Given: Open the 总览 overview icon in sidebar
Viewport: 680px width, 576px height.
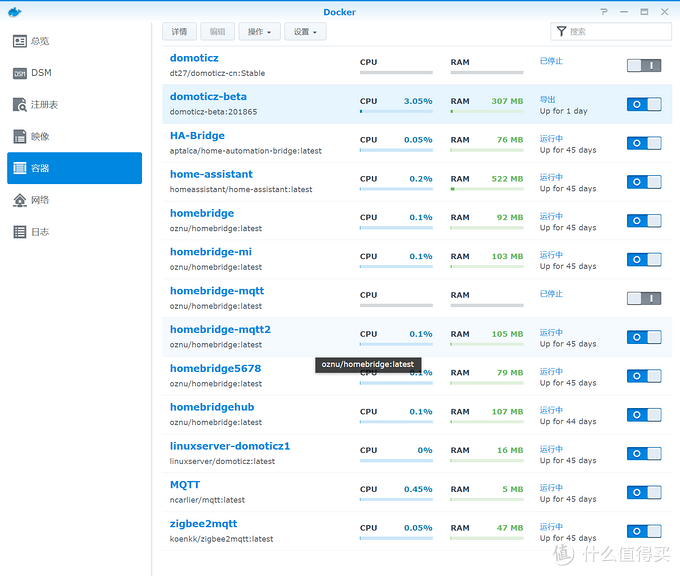Looking at the screenshot, I should 20,41.
